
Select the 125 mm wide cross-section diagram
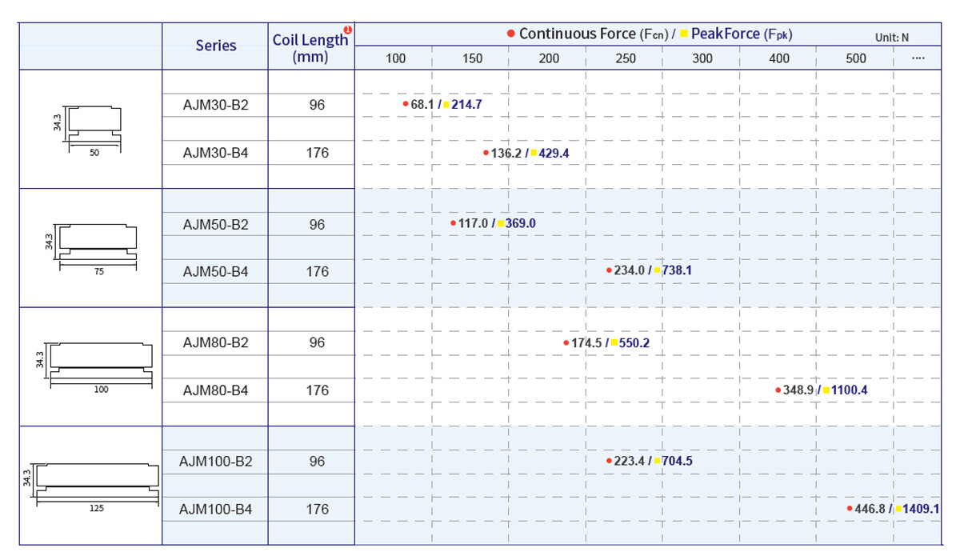pyautogui.click(x=96, y=484)
